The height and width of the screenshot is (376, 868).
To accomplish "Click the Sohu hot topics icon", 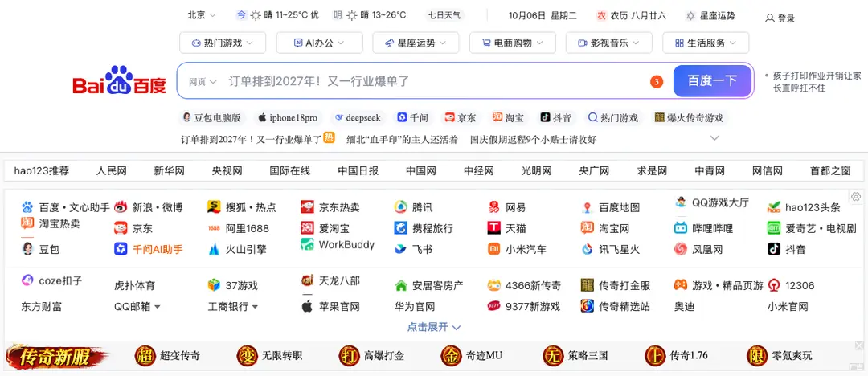I will 214,207.
